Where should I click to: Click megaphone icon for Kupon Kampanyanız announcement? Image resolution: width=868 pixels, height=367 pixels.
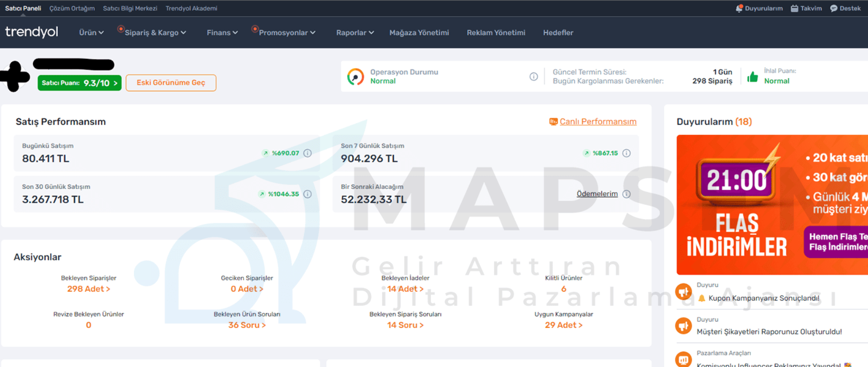(x=684, y=291)
